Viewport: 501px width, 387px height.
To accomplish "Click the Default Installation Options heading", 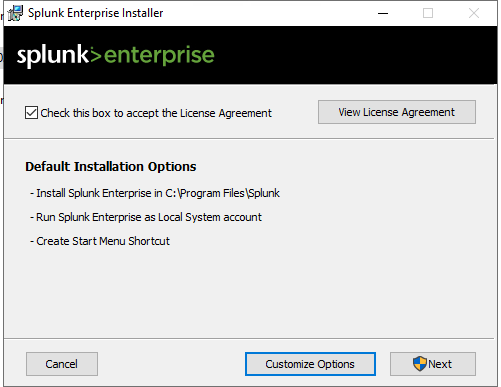I will (111, 167).
